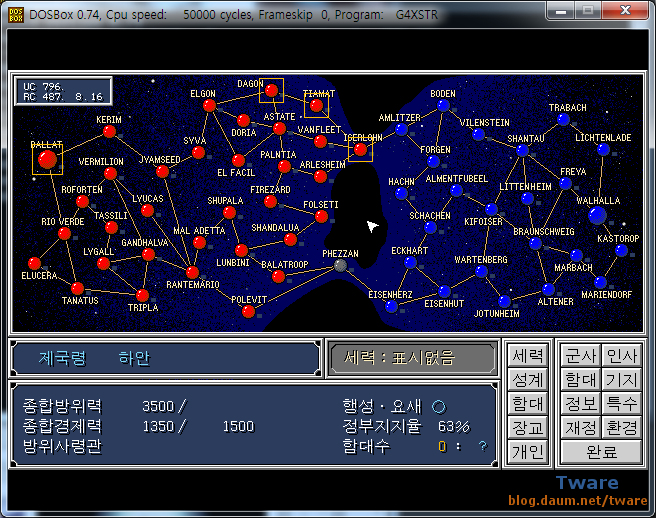Close the DOSBox window
The image size is (656, 518).
coord(625,10)
